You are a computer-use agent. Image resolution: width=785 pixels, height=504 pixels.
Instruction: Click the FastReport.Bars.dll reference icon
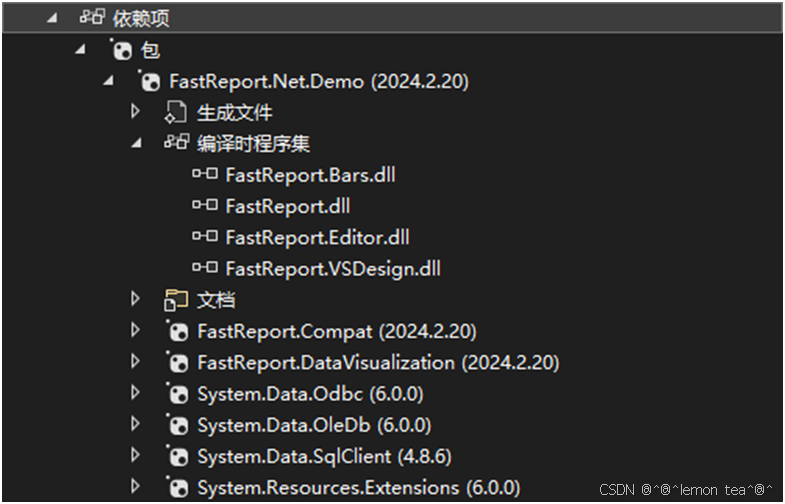click(x=205, y=174)
